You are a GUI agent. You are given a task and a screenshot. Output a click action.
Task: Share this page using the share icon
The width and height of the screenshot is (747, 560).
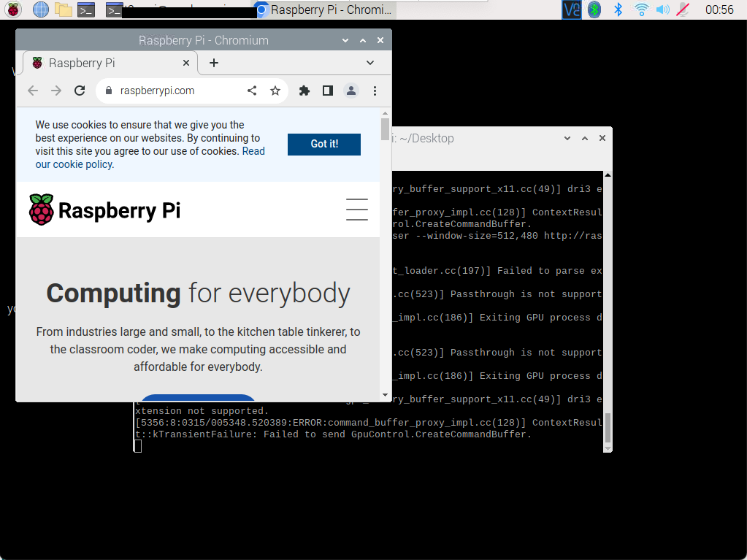252,91
